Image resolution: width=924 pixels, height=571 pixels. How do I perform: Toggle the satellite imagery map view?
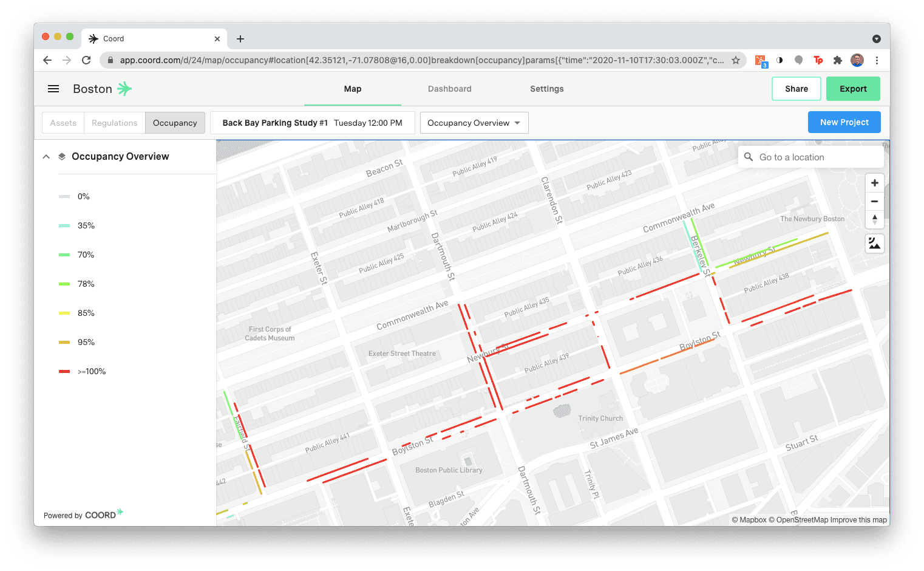pos(875,244)
